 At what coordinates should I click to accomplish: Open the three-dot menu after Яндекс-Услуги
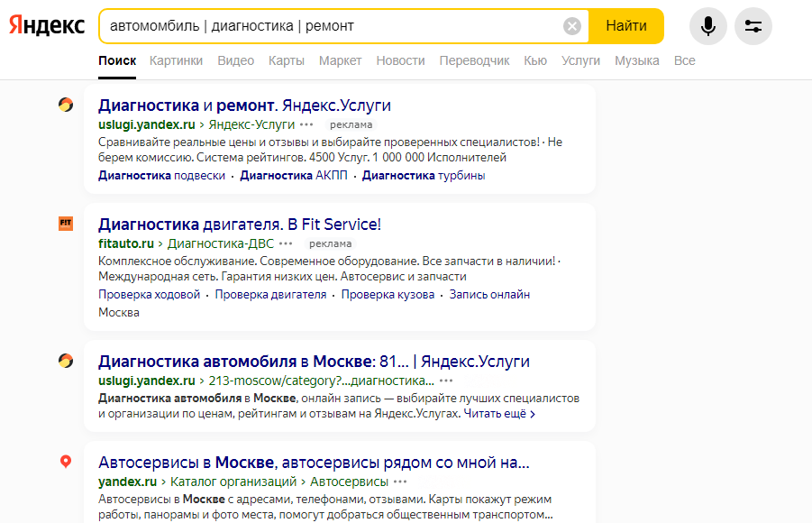306,124
